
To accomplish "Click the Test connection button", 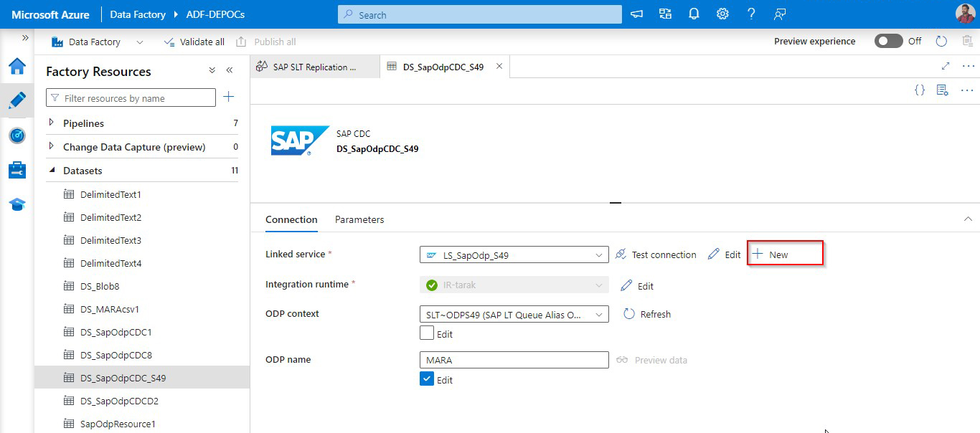I will [656, 254].
